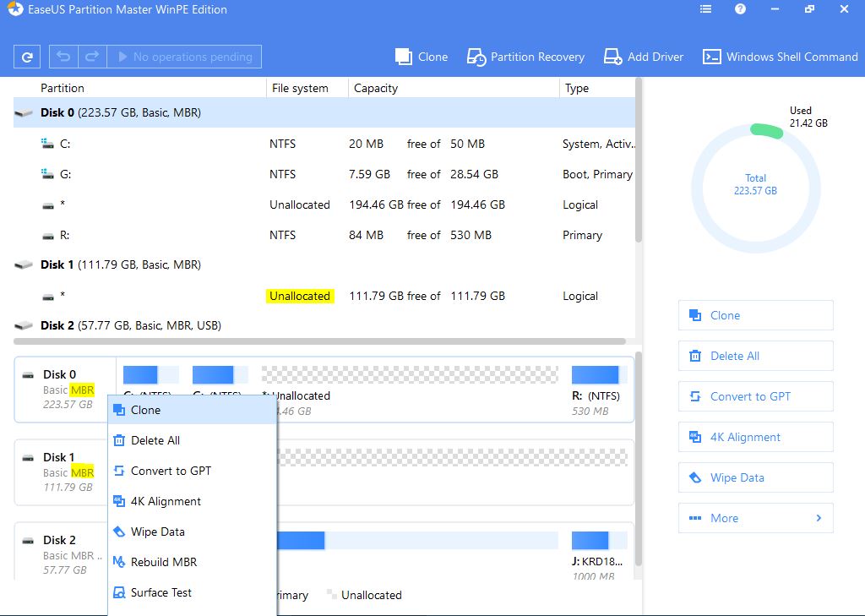Image resolution: width=865 pixels, height=616 pixels.
Task: Click Clone in the top toolbar
Action: pos(422,57)
